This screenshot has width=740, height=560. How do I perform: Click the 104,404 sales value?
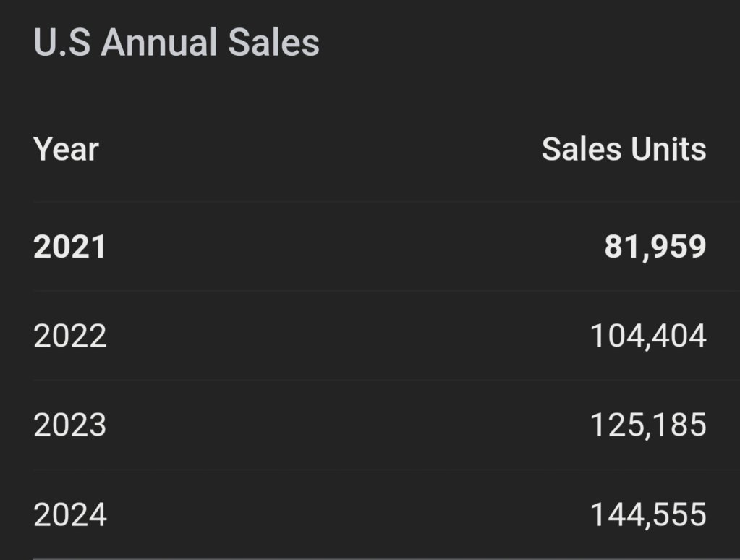pyautogui.click(x=648, y=336)
